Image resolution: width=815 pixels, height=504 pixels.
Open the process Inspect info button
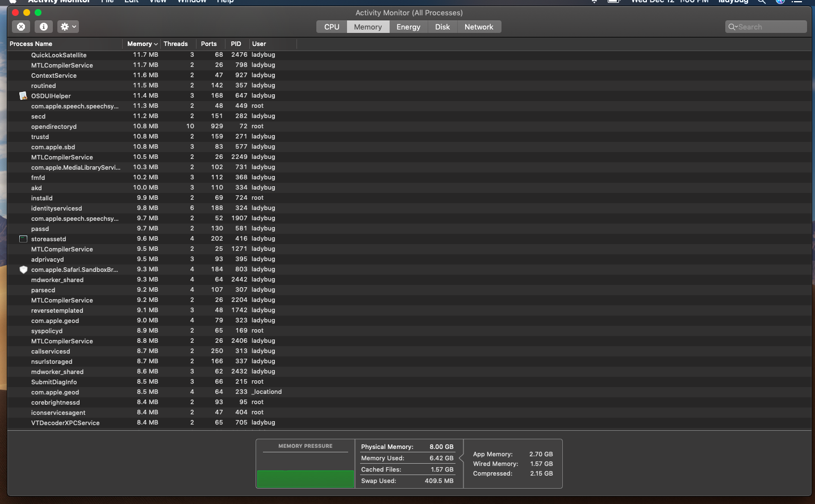point(44,27)
